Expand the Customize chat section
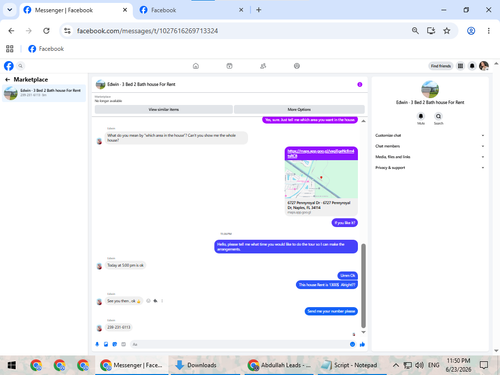 [x=430, y=135]
